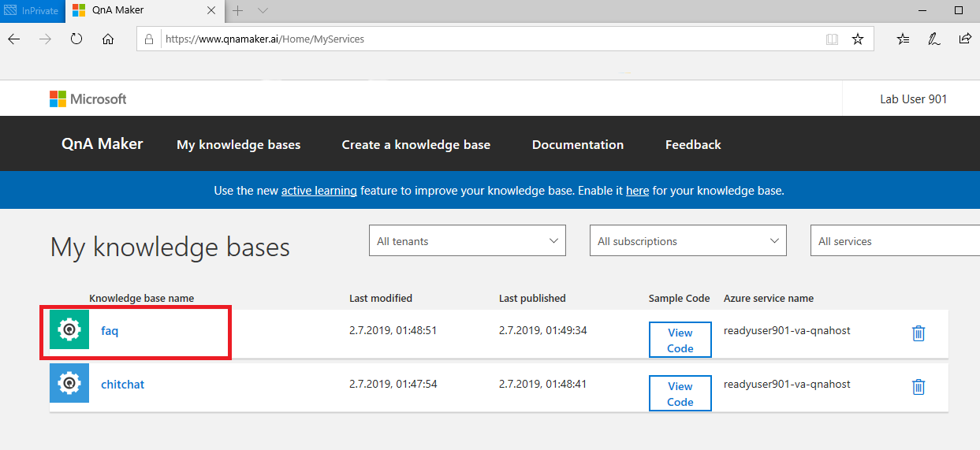Select the chitchat row Azure service name
Viewport: 980px width, 450px height.
[x=787, y=384]
